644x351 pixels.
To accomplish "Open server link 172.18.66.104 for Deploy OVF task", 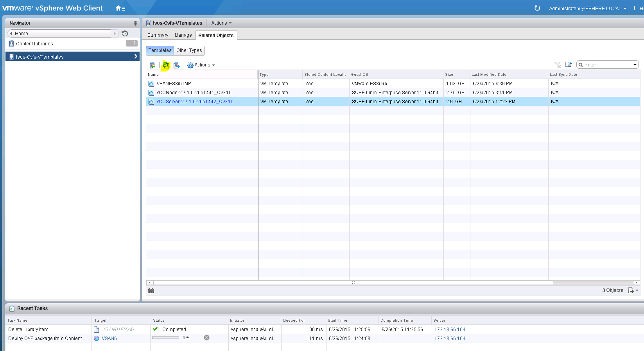I will click(x=450, y=338).
